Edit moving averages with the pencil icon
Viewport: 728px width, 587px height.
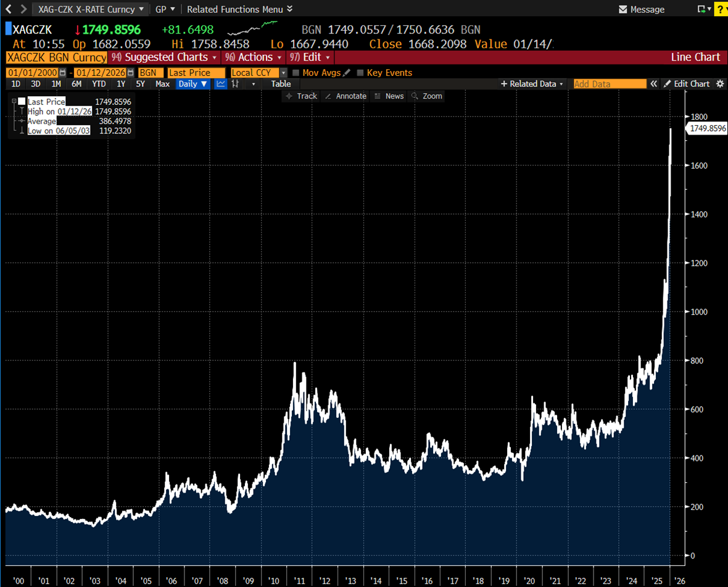347,73
